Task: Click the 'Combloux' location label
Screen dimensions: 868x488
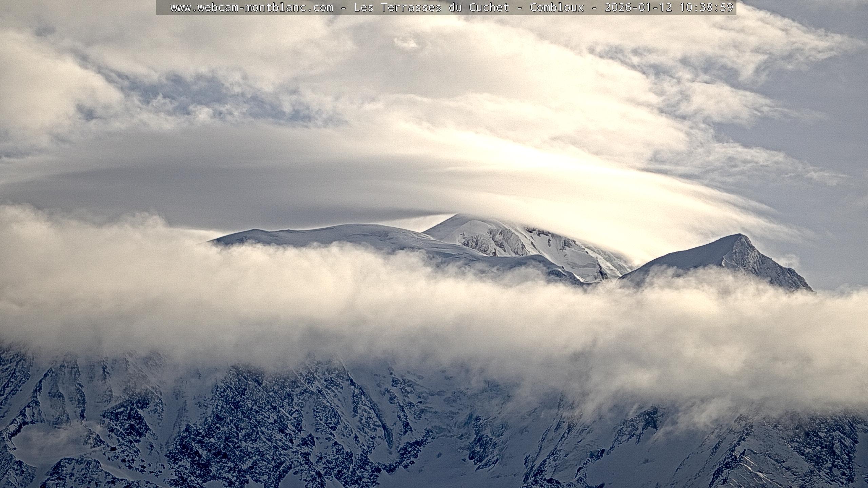Action: coord(557,7)
